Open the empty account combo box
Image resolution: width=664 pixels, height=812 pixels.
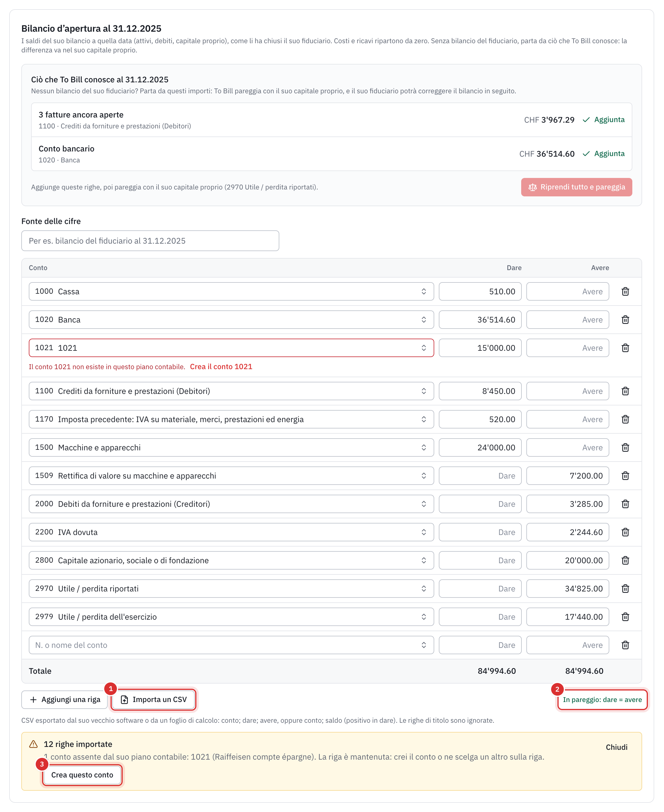pos(231,645)
